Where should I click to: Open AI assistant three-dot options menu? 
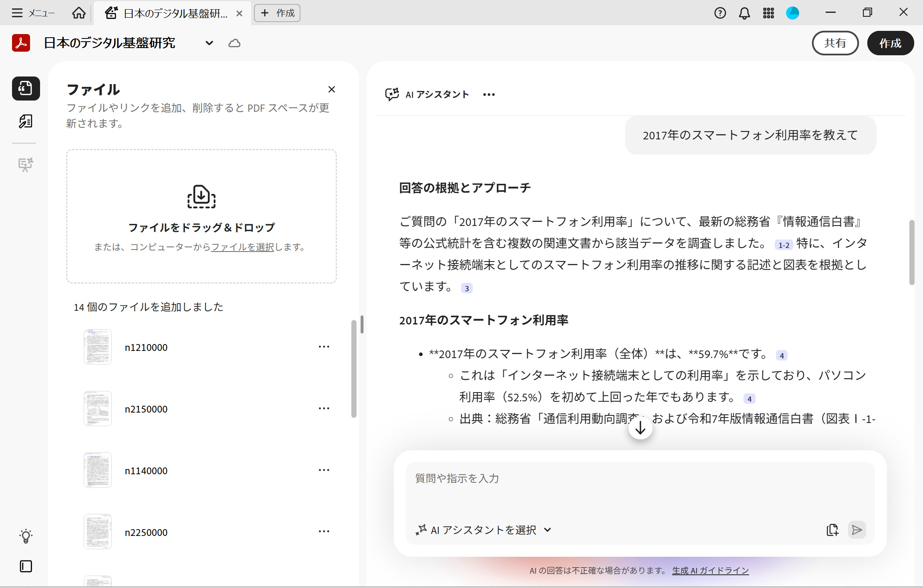(489, 95)
